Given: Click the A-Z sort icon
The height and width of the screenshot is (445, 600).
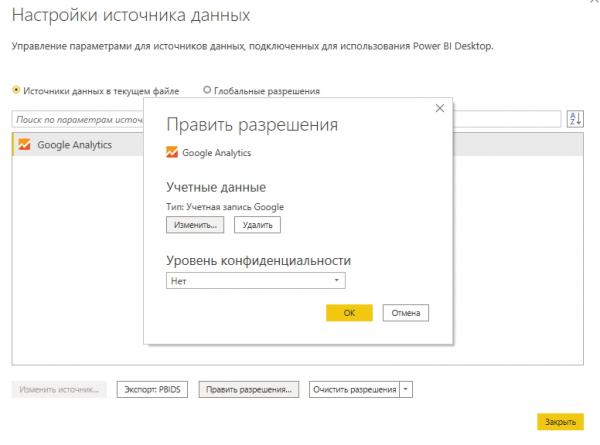Looking at the screenshot, I should click(x=575, y=119).
